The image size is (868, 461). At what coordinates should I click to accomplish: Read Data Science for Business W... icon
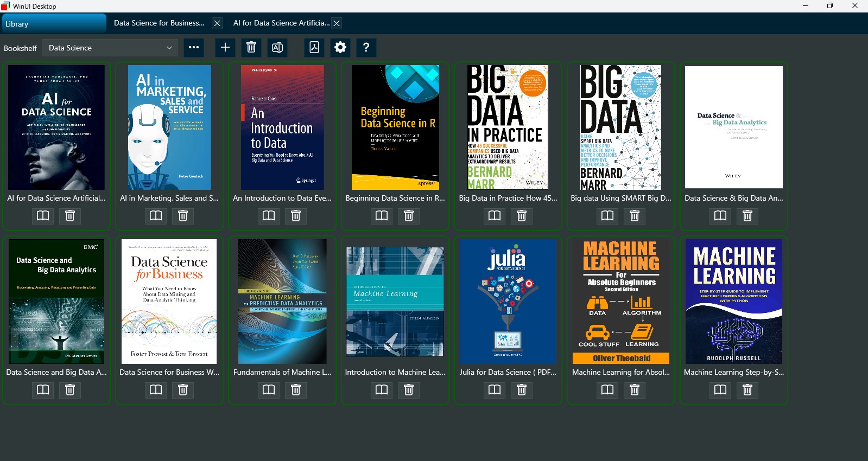click(x=156, y=390)
